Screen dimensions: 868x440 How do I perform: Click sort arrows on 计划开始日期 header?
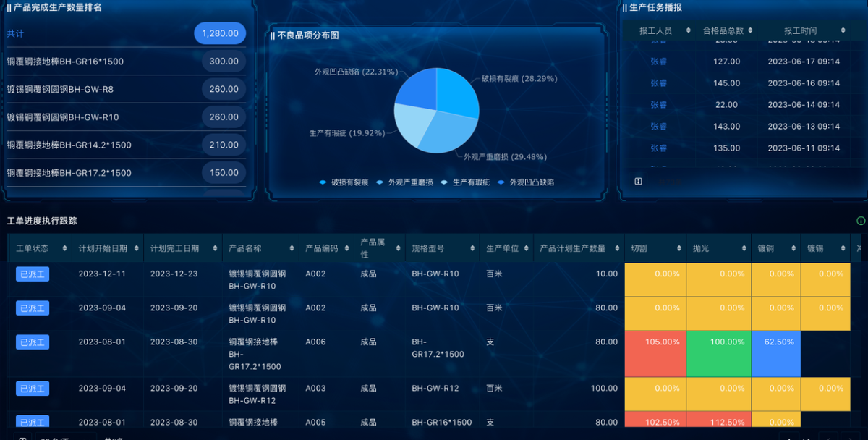click(136, 248)
